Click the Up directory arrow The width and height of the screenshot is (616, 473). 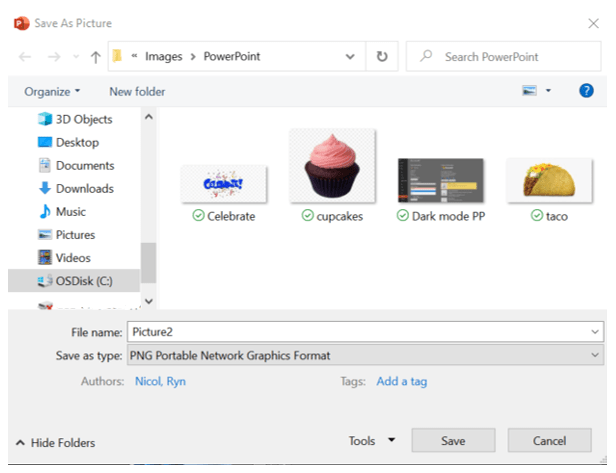(95, 57)
